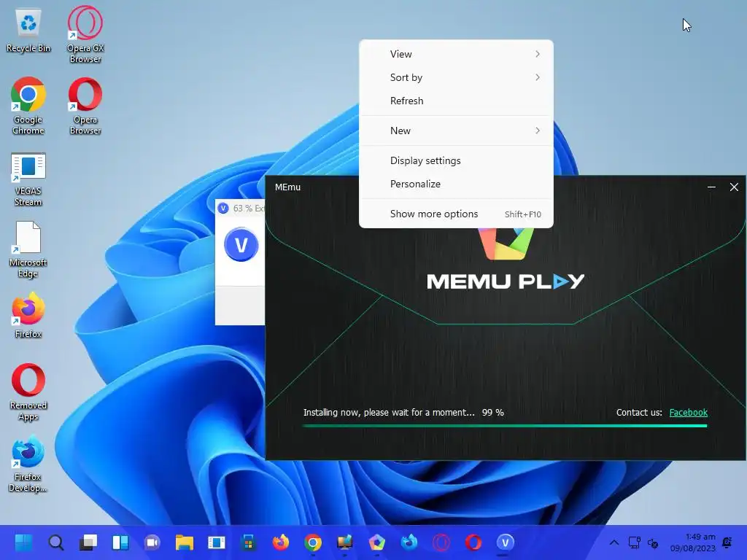The height and width of the screenshot is (560, 747).
Task: Switch to the V extractor taskbar icon
Action: point(505,542)
